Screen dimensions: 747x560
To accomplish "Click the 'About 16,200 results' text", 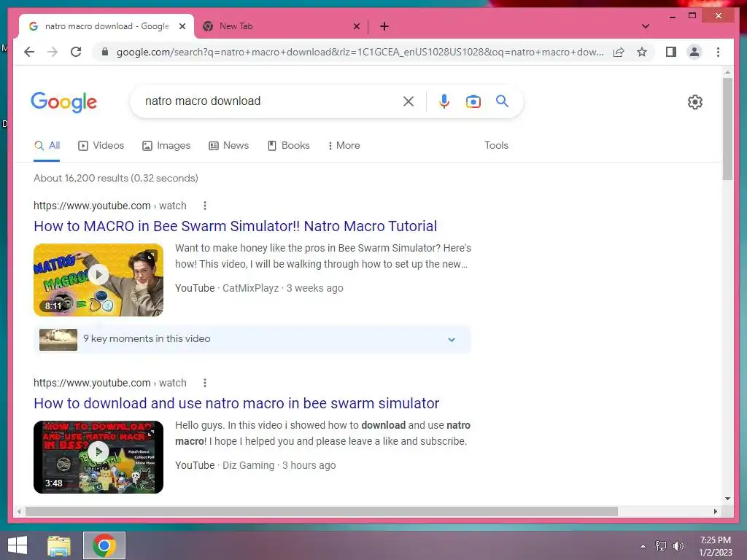I will 116,178.
